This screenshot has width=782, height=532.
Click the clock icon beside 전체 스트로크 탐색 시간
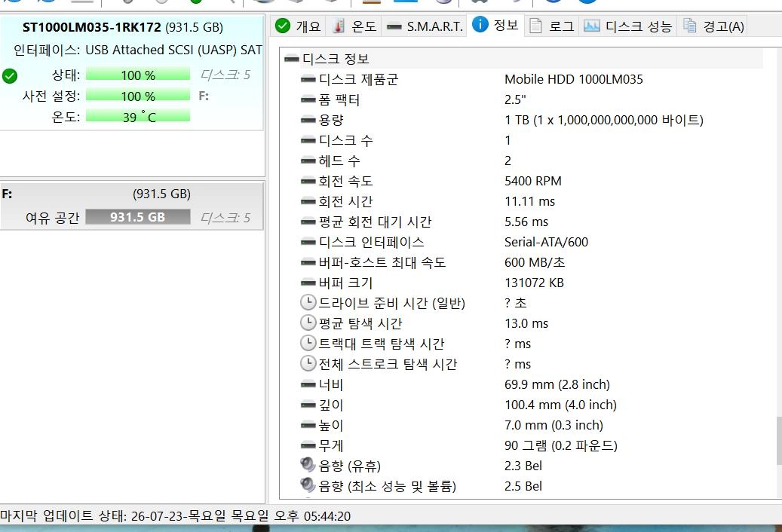(x=308, y=364)
